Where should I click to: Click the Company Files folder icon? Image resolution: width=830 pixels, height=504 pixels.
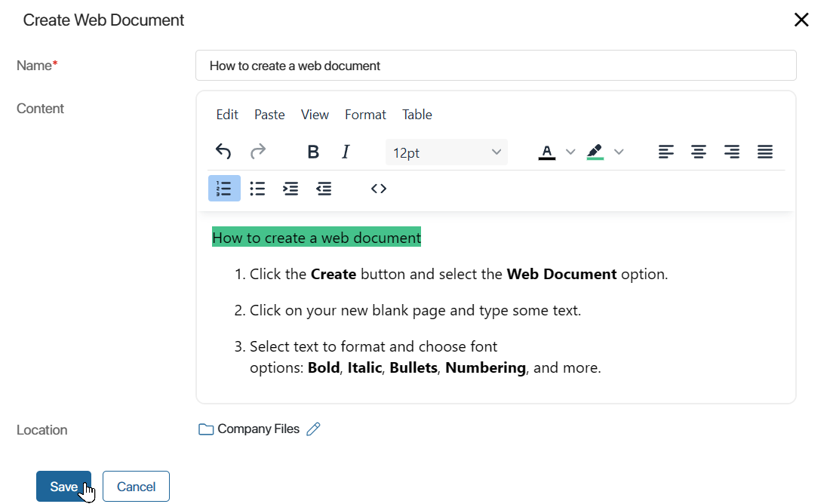[206, 429]
